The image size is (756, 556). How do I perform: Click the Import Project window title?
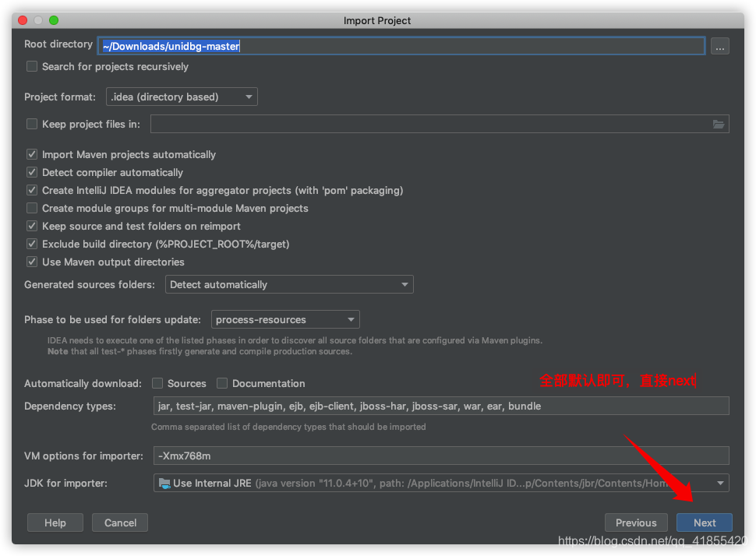(x=377, y=21)
